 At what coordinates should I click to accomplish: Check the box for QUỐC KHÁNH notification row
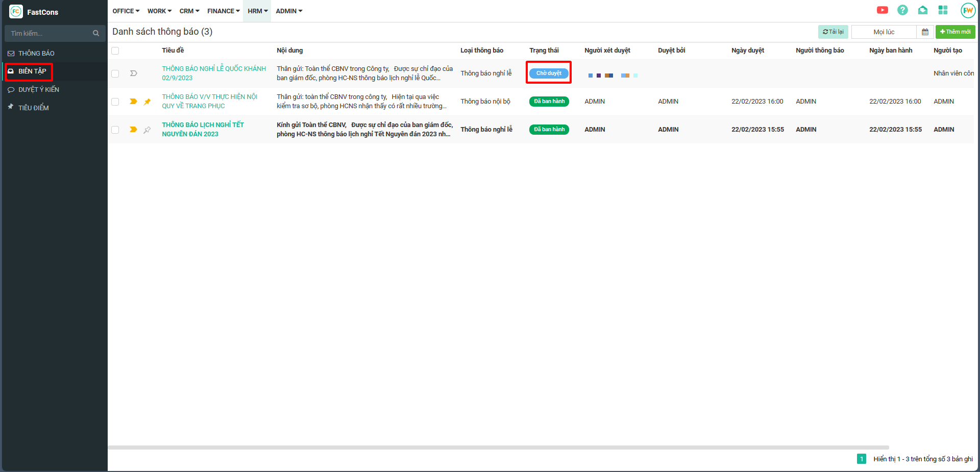point(115,73)
